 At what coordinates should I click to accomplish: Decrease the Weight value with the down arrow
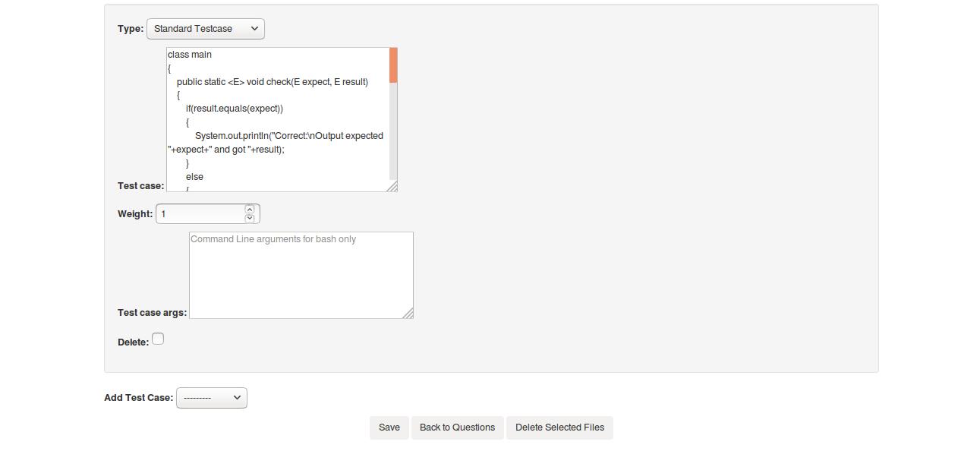click(x=249, y=218)
